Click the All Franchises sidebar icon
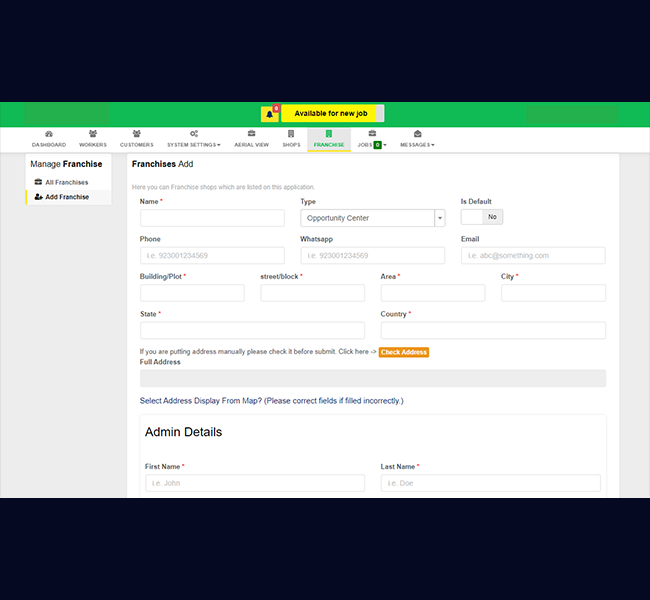The image size is (650, 600). click(38, 182)
